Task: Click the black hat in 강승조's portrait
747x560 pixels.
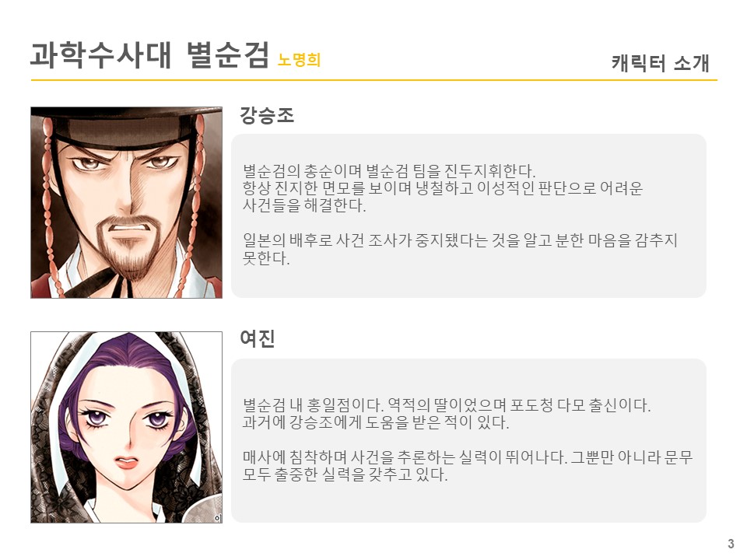Action: (127, 126)
